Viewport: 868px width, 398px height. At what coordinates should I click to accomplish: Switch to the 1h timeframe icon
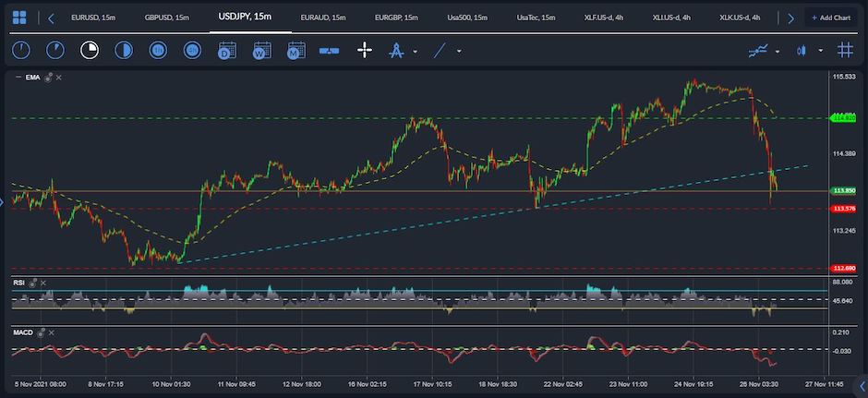tap(158, 51)
